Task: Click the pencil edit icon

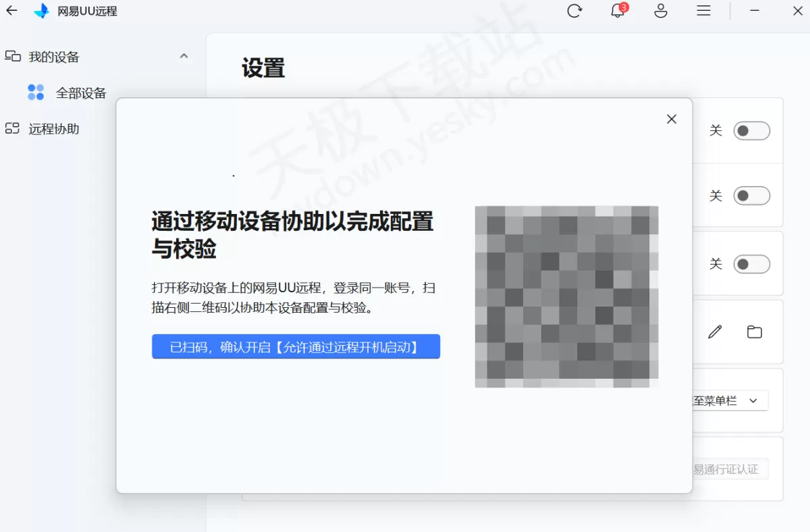Action: 715,331
